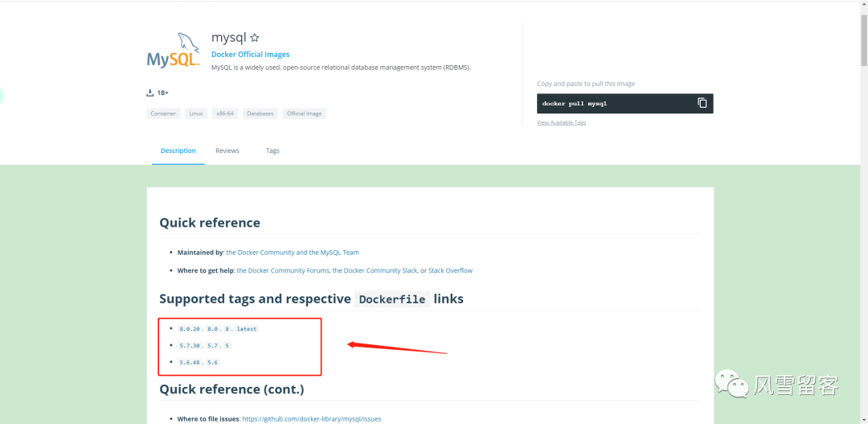Open the Docker Community and MySQL Team link
Viewport: 868px width, 424px height.
293,252
